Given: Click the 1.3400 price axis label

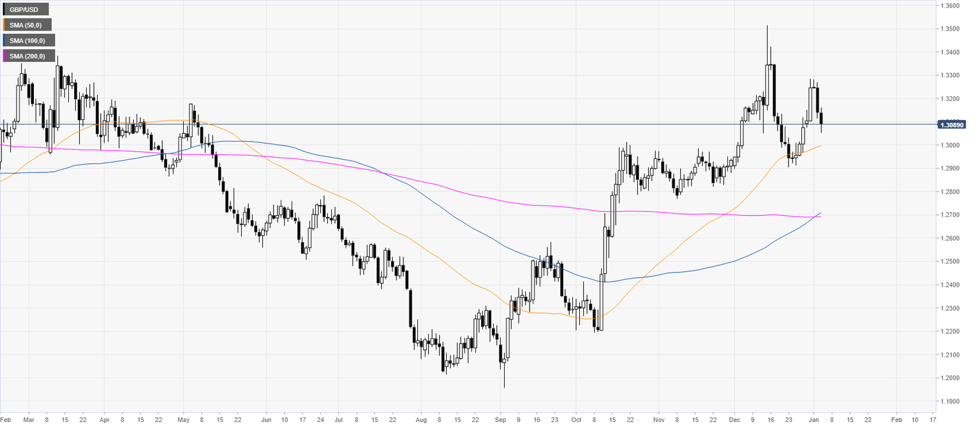Looking at the screenshot, I should [951, 52].
